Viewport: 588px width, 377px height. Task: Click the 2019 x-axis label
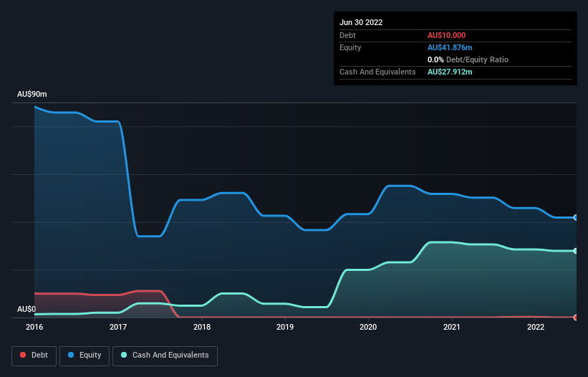285,327
